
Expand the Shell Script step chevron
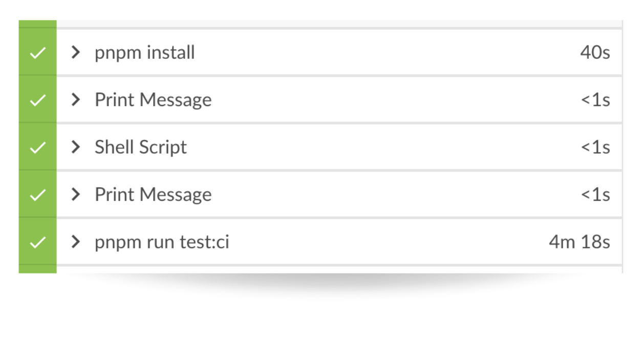tap(76, 147)
